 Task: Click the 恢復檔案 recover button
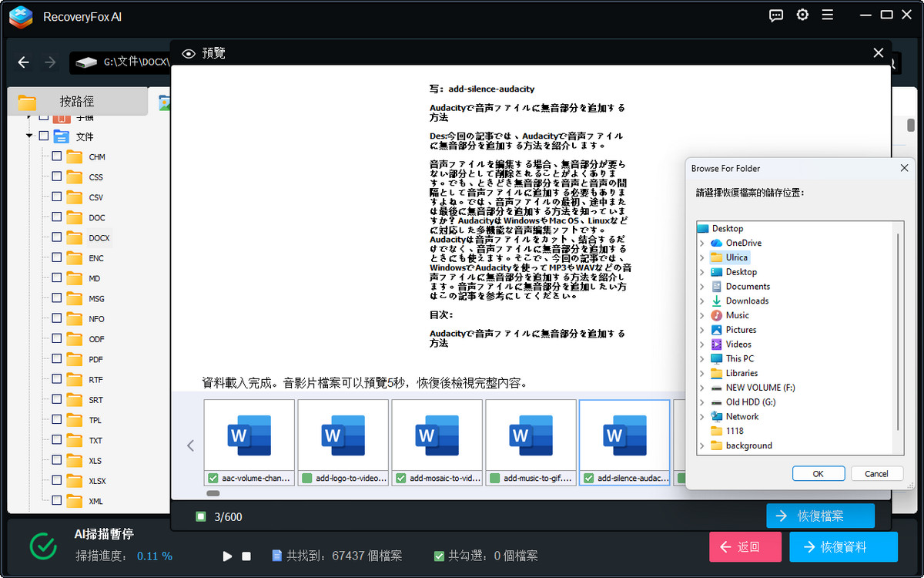(820, 516)
